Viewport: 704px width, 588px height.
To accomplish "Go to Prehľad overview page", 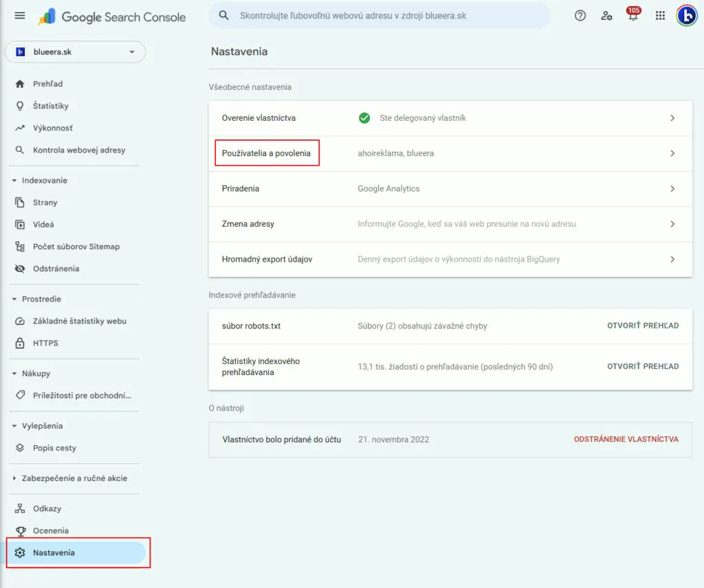I will (x=47, y=84).
